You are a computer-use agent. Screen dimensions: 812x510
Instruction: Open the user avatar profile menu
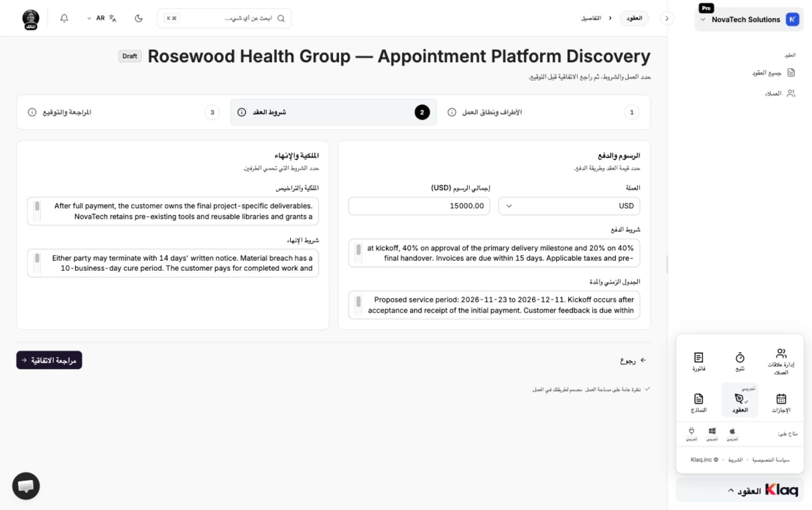[31, 19]
